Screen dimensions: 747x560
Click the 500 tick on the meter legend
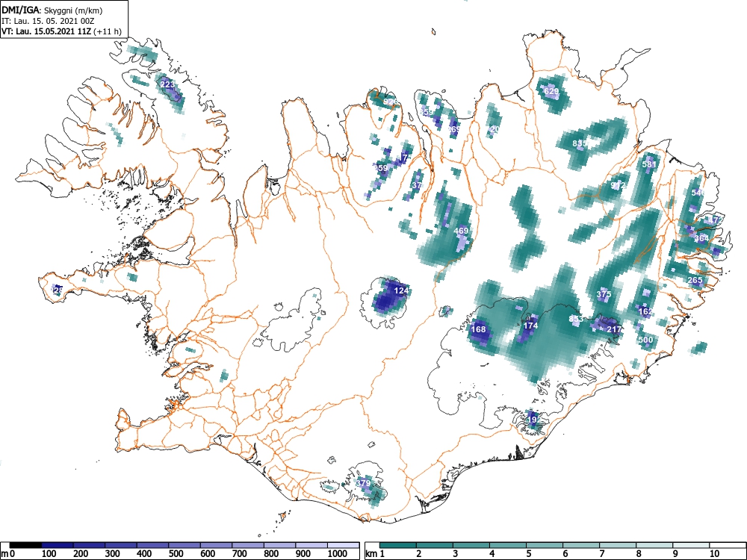(x=176, y=554)
